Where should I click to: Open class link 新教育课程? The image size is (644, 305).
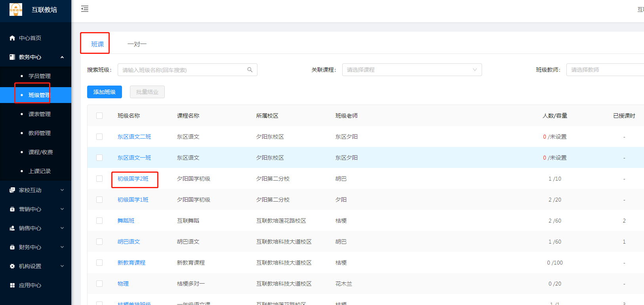tap(131, 263)
